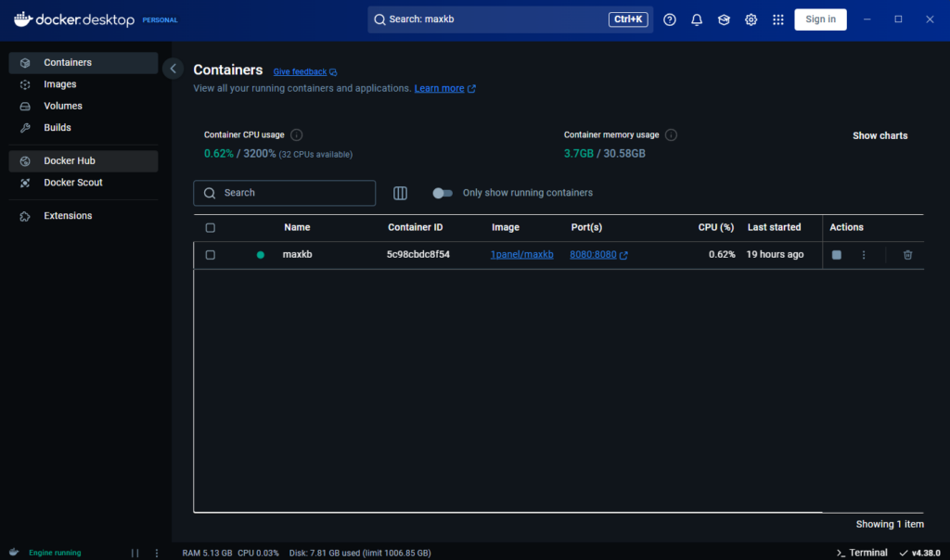Screen dimensions: 950x560
Task: Click the Container CPU usage info icon
Action: 296,135
